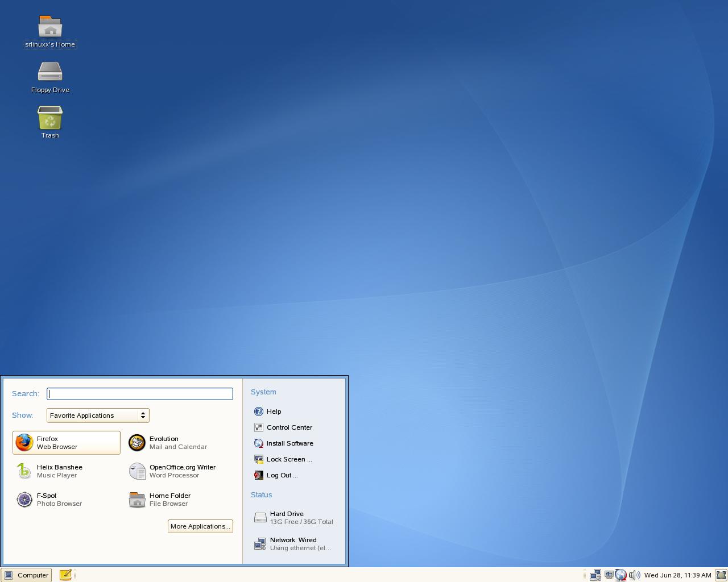The width and height of the screenshot is (728, 582).
Task: Open Network: Wired status entry
Action: (x=294, y=544)
